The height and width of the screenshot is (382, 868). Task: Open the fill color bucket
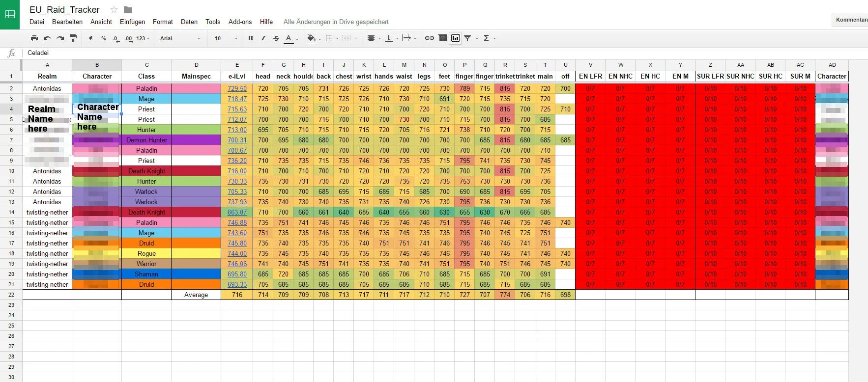coord(311,38)
